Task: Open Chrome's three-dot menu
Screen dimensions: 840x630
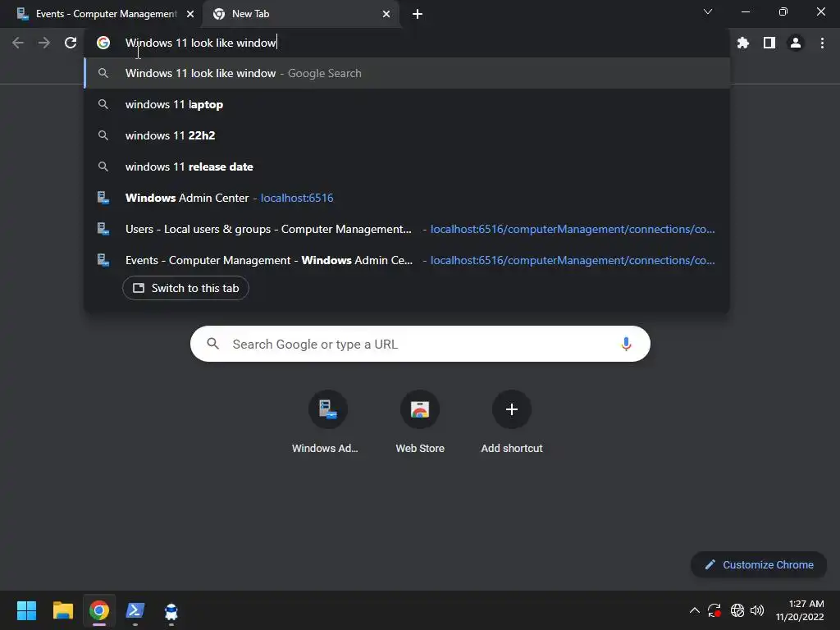Action: pos(822,43)
